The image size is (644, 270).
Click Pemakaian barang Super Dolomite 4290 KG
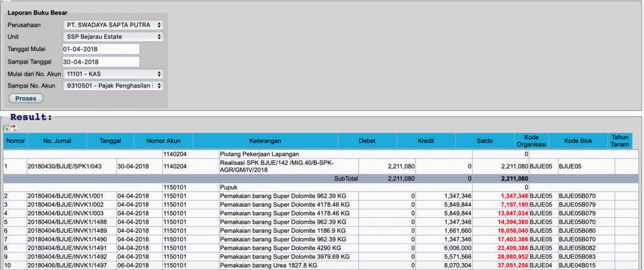tap(280, 248)
